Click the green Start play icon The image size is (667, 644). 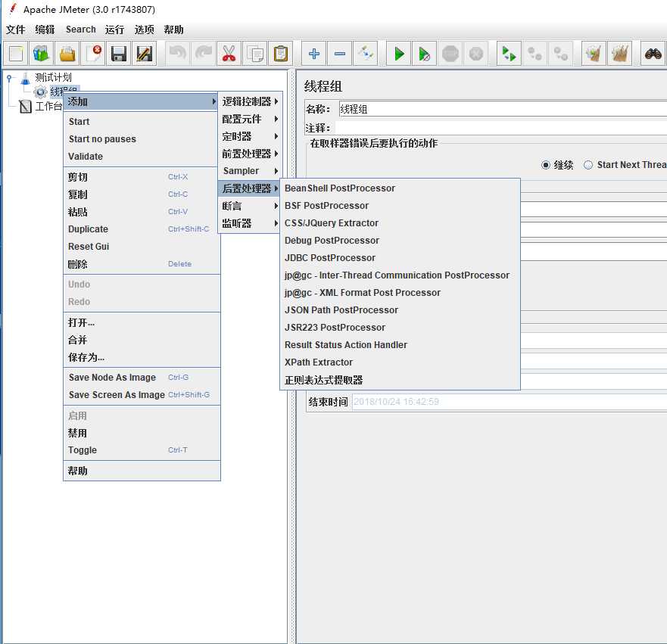399,54
